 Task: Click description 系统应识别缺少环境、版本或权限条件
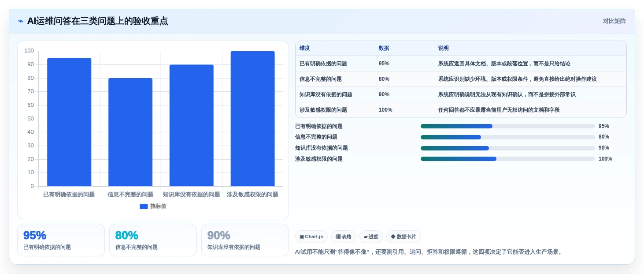point(518,79)
